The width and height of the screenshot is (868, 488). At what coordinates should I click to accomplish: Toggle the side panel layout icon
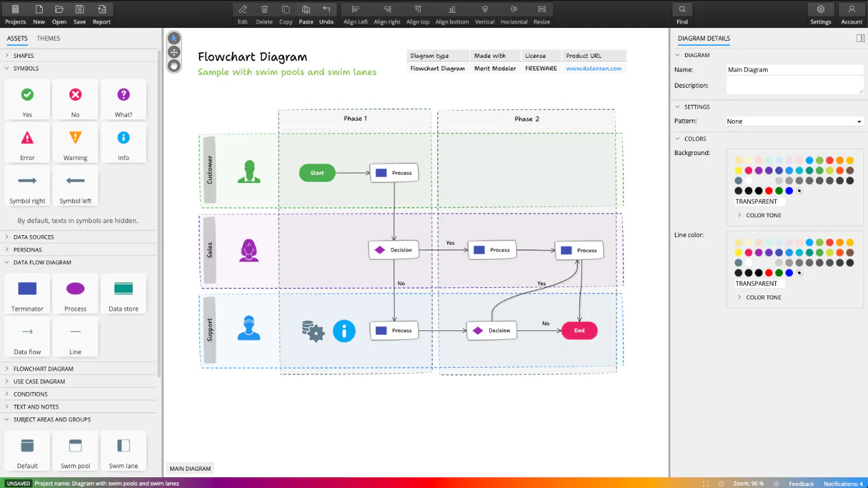click(860, 38)
